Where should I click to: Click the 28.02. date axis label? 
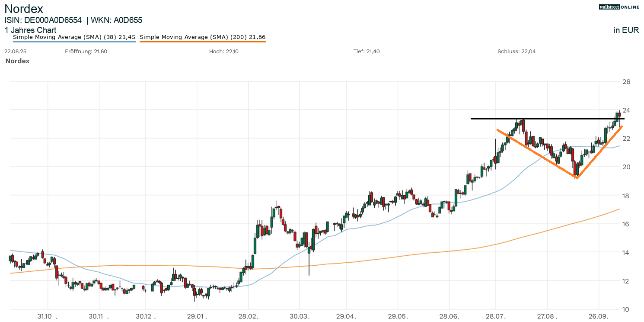point(248,316)
